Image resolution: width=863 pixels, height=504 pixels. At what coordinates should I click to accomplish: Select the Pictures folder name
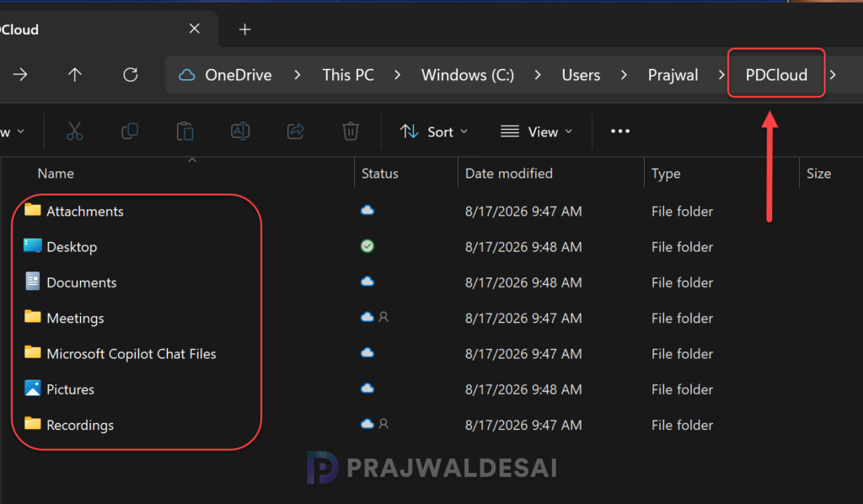tap(70, 389)
